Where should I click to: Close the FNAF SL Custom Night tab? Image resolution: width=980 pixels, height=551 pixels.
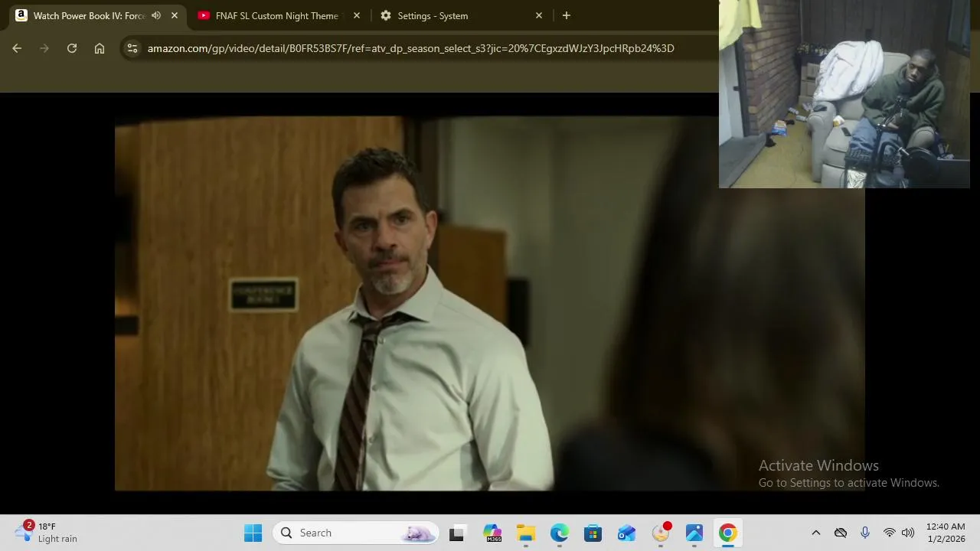[357, 15]
